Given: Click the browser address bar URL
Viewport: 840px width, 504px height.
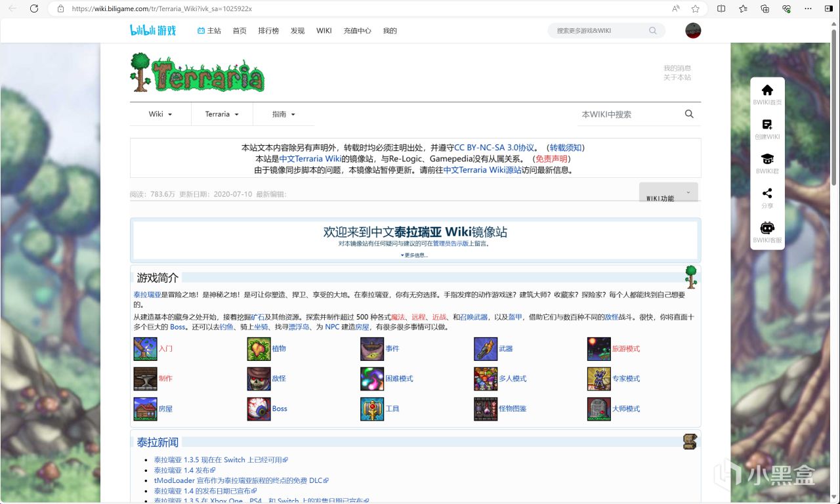Looking at the screenshot, I should tap(162, 9).
